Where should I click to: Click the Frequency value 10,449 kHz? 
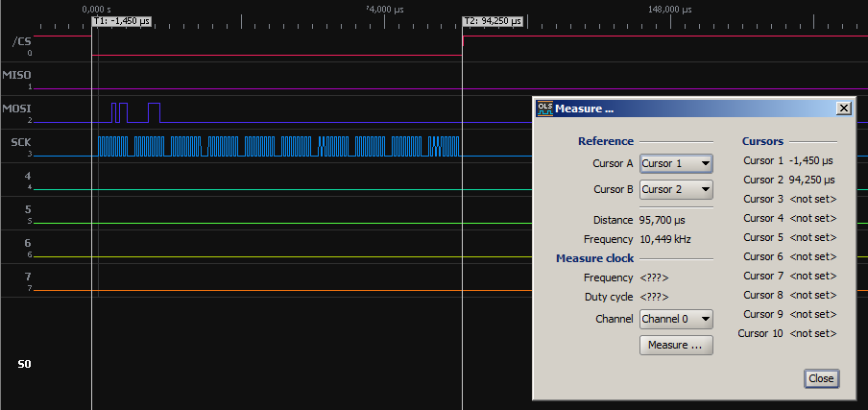pos(664,240)
